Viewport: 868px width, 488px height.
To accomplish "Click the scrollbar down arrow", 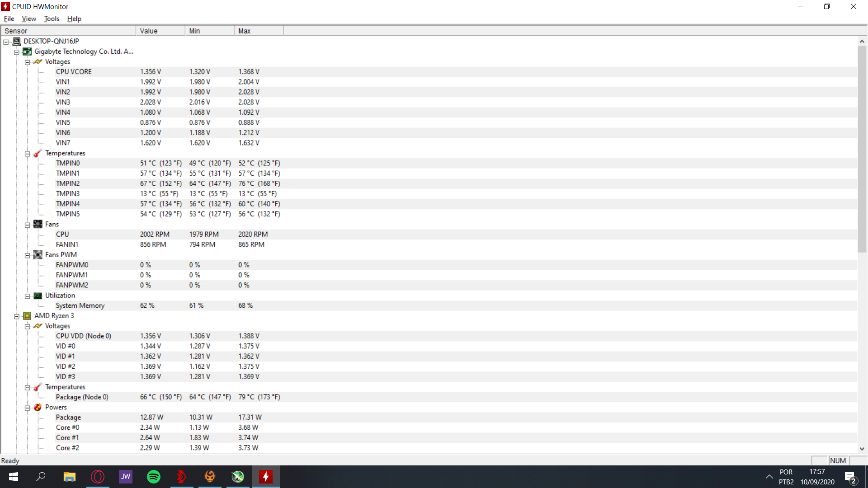I will point(862,449).
